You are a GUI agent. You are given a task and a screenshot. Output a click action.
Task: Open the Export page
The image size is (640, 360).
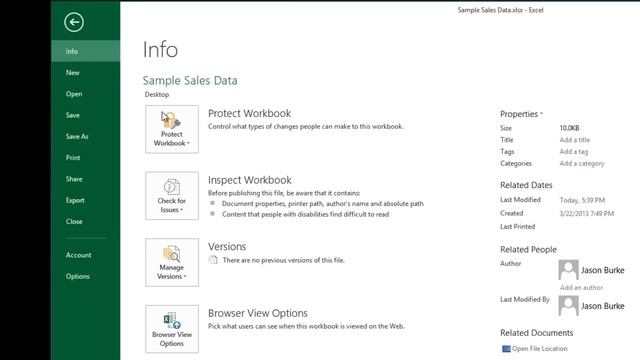[x=86, y=200]
